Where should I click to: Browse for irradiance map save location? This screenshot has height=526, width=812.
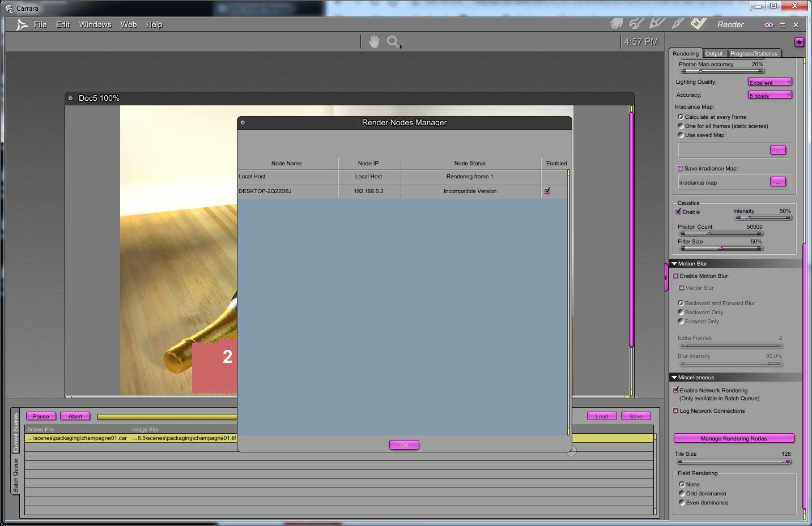point(778,182)
